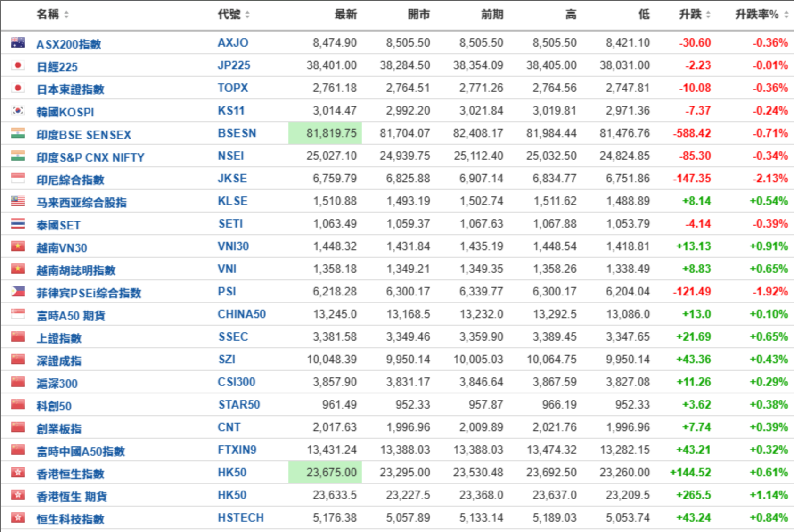Click the highlighted 23,675.00 latest price cell
The image size is (794, 532).
click(x=325, y=472)
